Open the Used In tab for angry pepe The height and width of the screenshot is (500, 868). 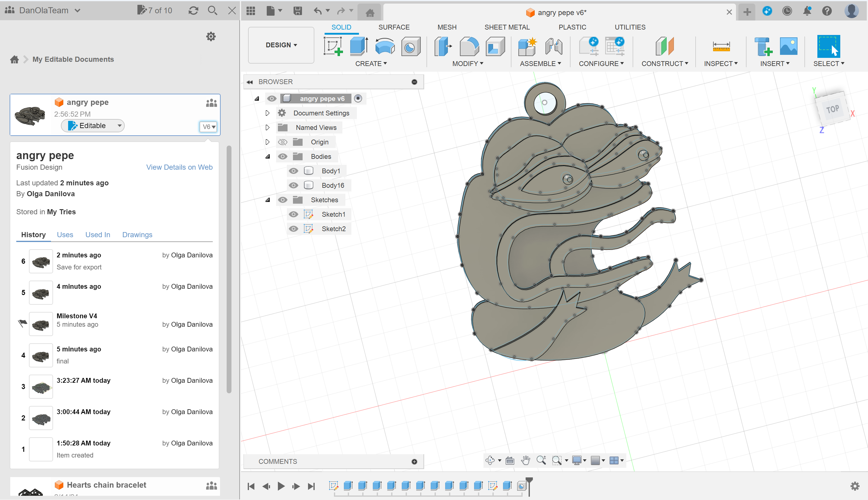(98, 234)
